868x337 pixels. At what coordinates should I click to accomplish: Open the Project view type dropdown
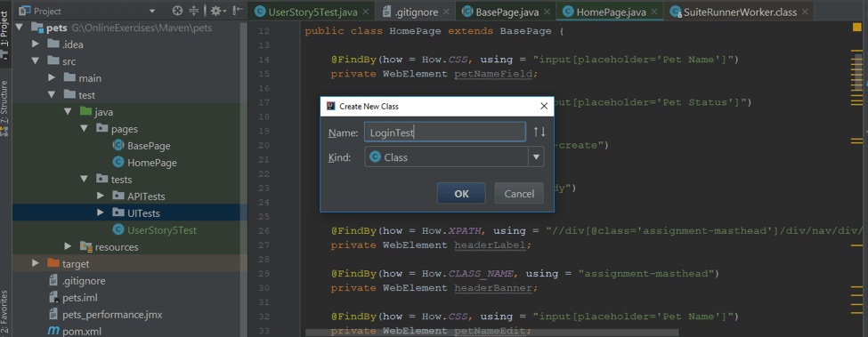coord(151,11)
